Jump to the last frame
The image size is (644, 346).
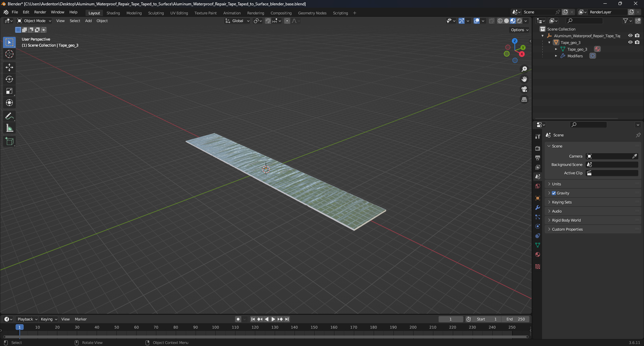(287, 319)
